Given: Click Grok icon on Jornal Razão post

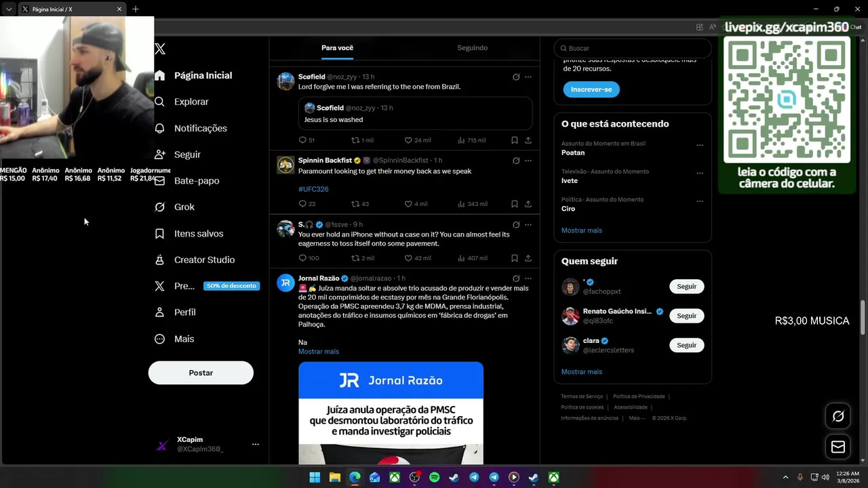Looking at the screenshot, I should [516, 279].
